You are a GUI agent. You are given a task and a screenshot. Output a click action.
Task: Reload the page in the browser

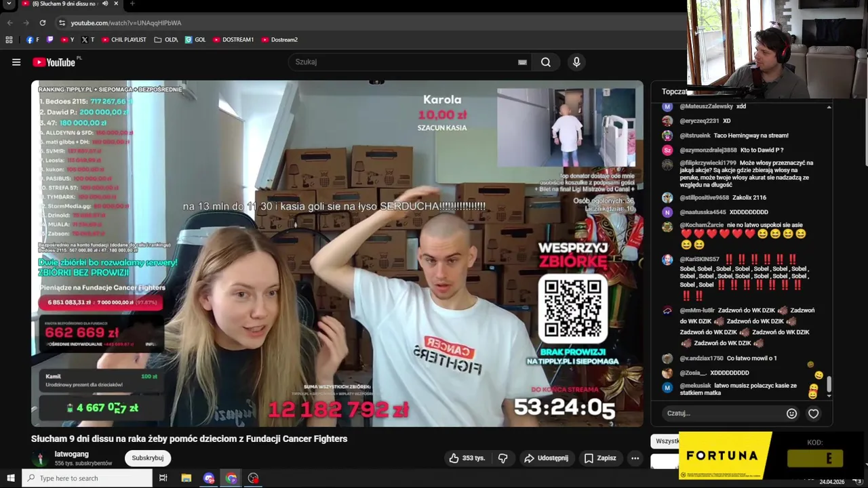tap(42, 22)
